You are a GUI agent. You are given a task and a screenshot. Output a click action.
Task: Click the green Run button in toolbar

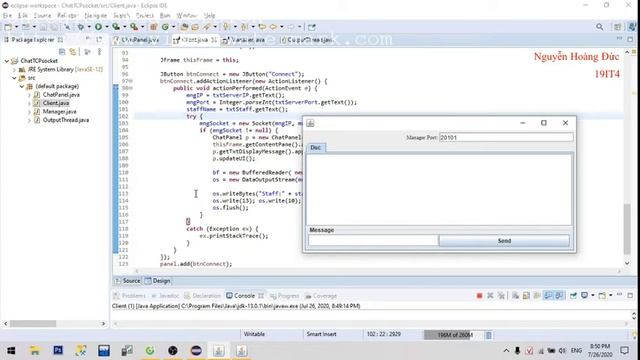pos(98,27)
